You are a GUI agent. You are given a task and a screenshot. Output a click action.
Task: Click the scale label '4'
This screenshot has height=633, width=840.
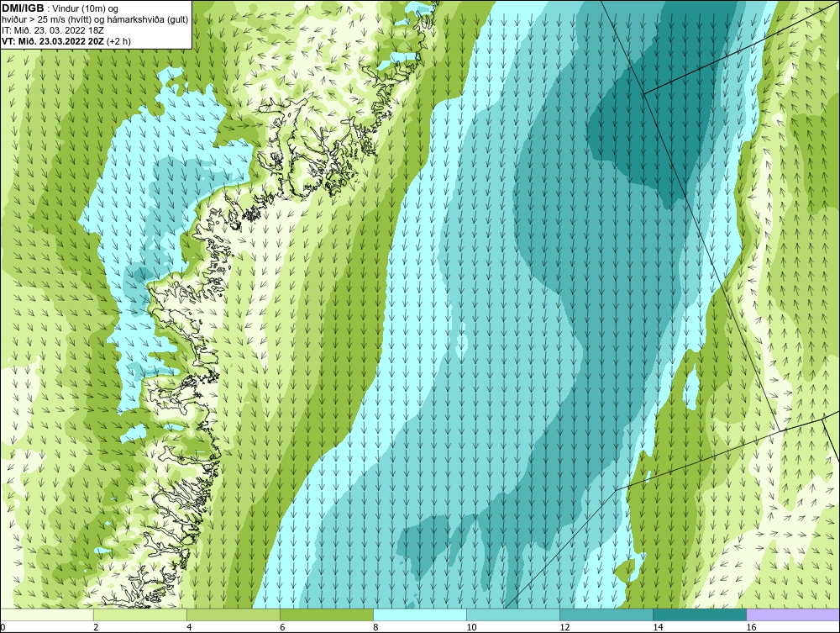189,627
